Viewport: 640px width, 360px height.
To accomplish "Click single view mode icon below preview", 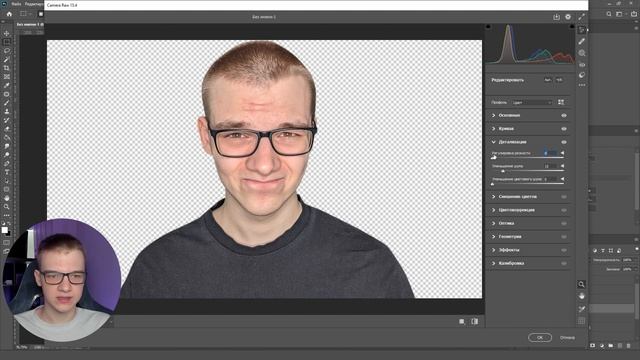I will click(462, 321).
